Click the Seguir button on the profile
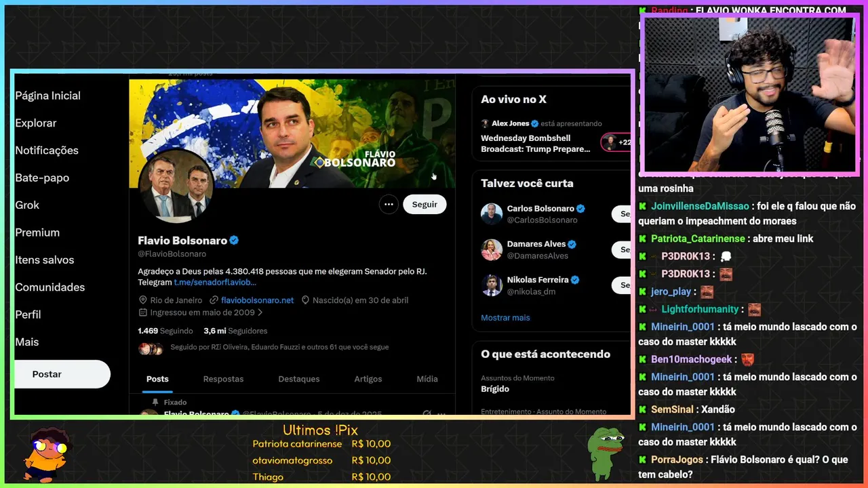 pos(425,204)
